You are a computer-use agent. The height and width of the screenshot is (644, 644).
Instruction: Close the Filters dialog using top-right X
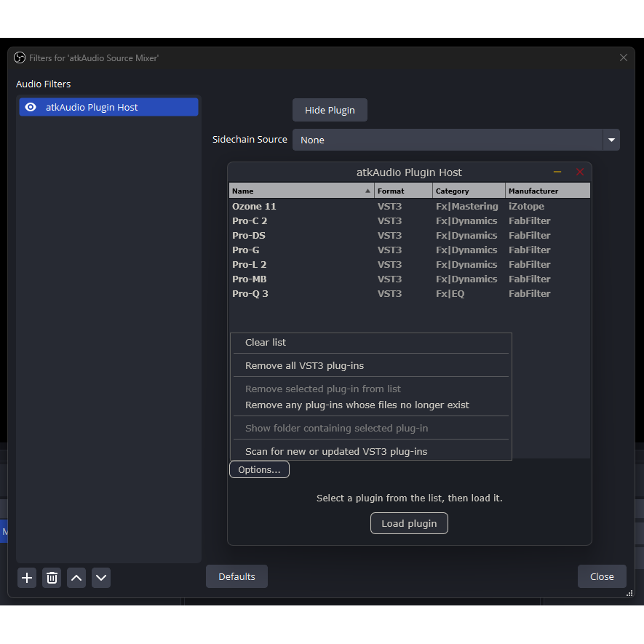point(624,58)
